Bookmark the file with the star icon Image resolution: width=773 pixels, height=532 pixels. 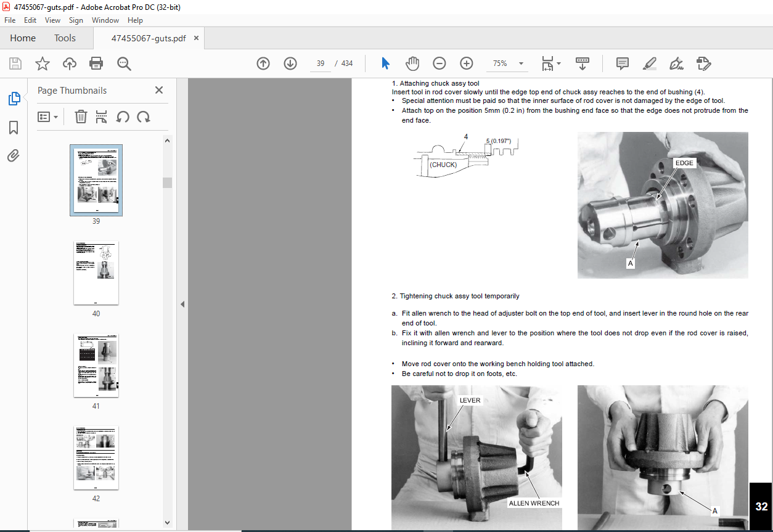(43, 63)
